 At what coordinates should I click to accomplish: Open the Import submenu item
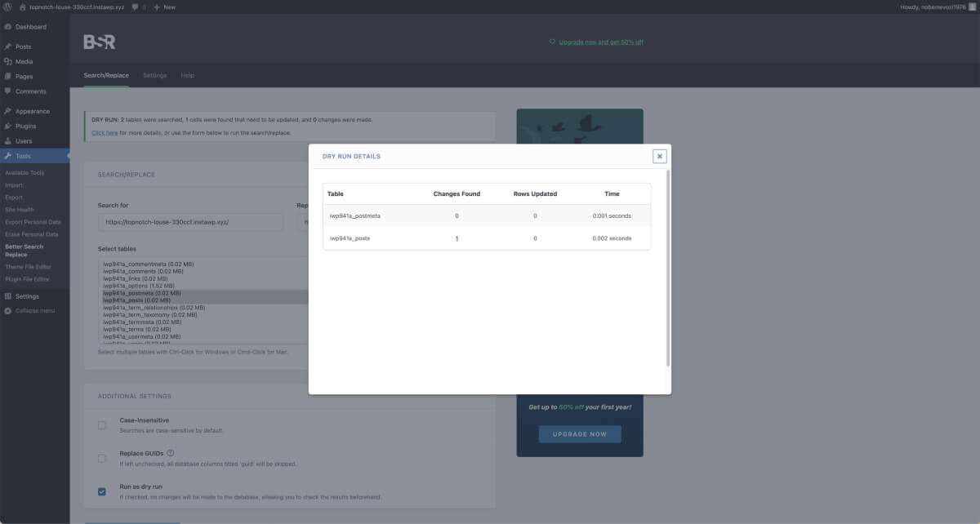point(14,185)
